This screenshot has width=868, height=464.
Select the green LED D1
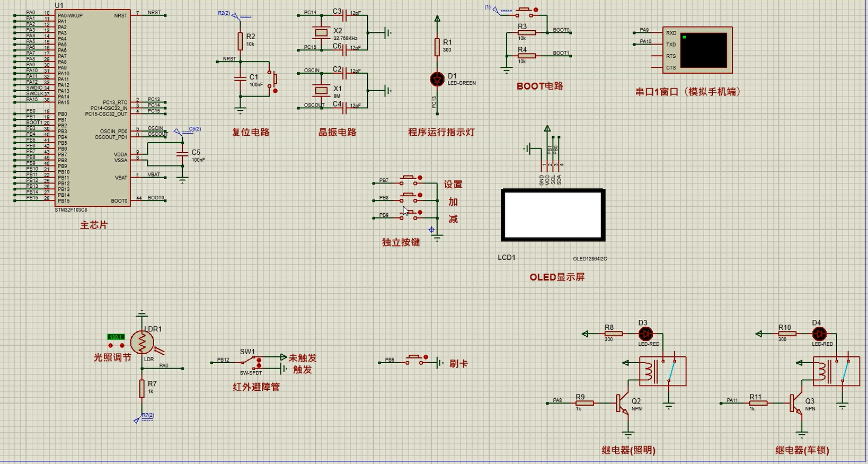[437, 80]
